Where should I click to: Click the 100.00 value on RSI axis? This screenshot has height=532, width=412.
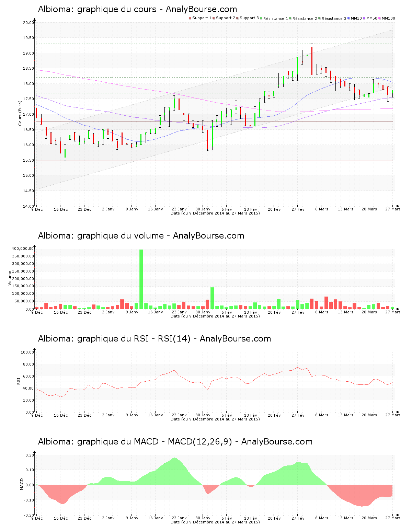[27, 352]
